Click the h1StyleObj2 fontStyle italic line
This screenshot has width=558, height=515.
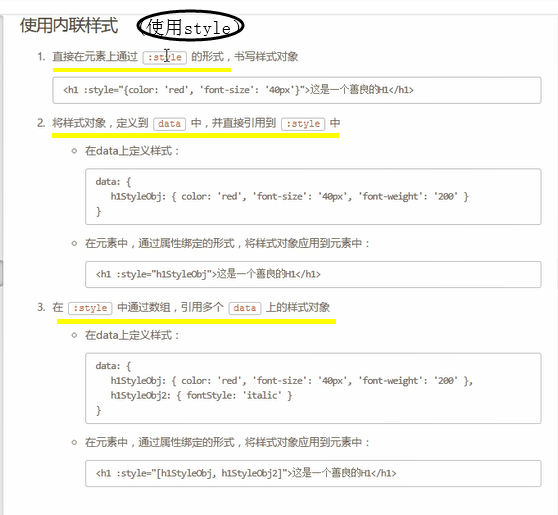tap(201, 395)
